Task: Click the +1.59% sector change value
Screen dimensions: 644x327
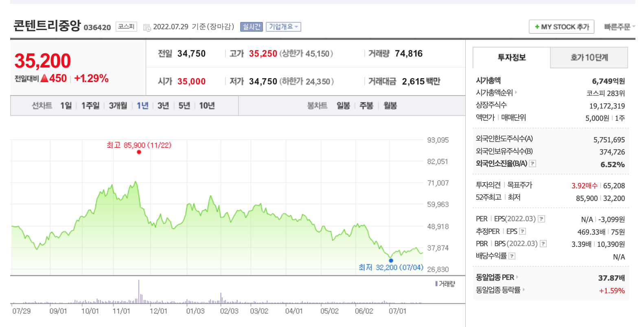Action: coord(612,291)
